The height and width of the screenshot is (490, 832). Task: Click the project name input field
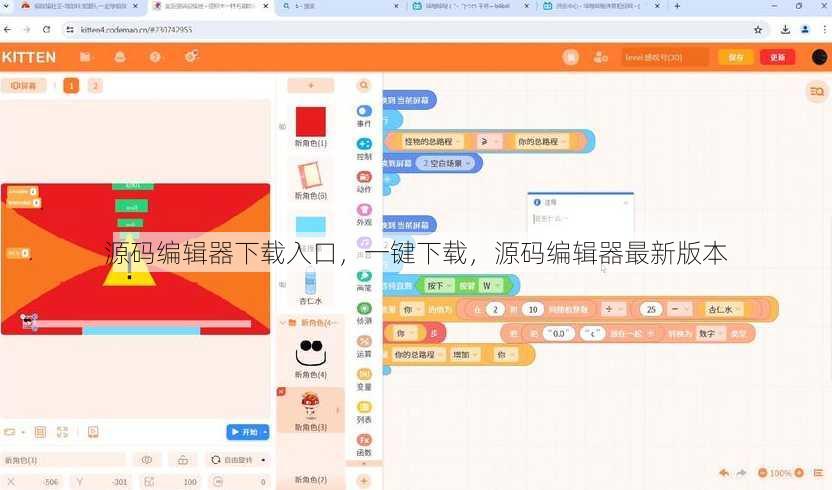(665, 57)
